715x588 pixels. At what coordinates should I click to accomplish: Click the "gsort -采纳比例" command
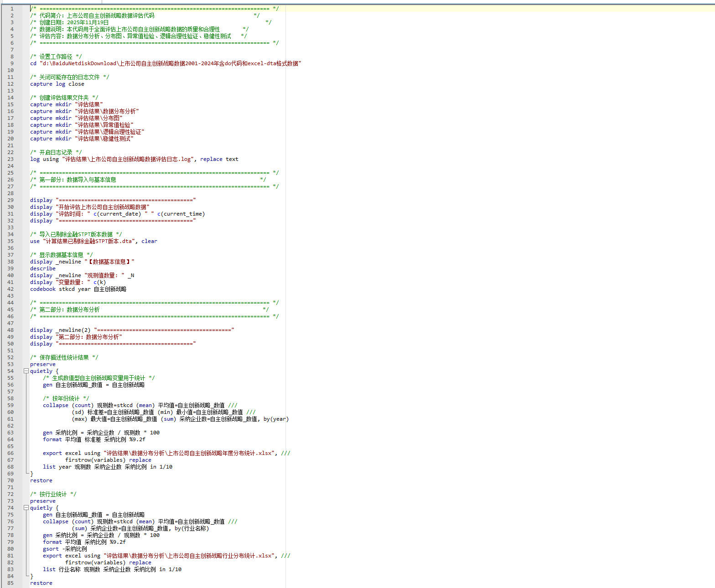click(x=65, y=549)
